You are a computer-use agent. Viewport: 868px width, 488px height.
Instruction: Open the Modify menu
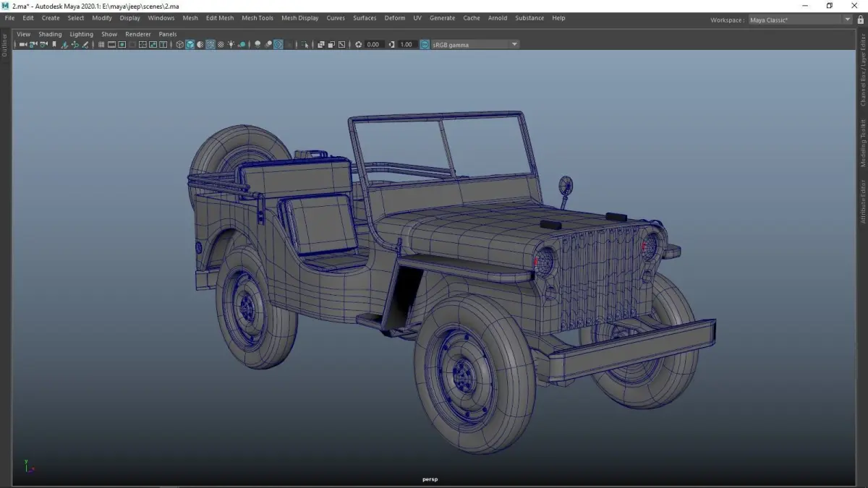(102, 18)
